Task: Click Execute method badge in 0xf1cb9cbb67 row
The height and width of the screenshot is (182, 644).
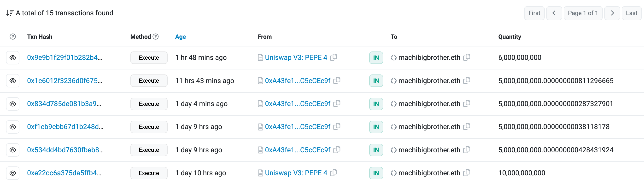Action: pos(149,127)
